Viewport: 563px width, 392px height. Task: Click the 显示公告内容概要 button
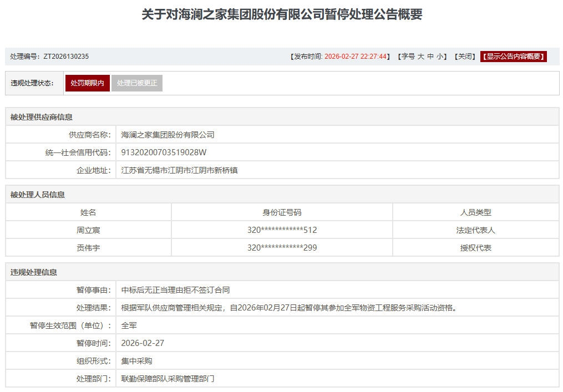coord(514,57)
